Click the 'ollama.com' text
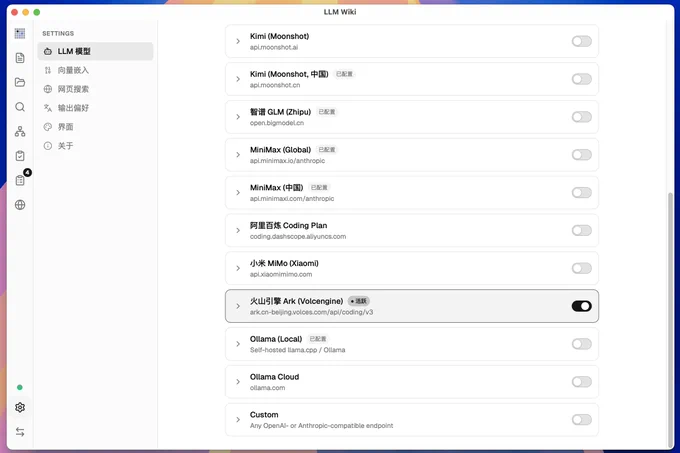680x453 pixels. pos(268,388)
